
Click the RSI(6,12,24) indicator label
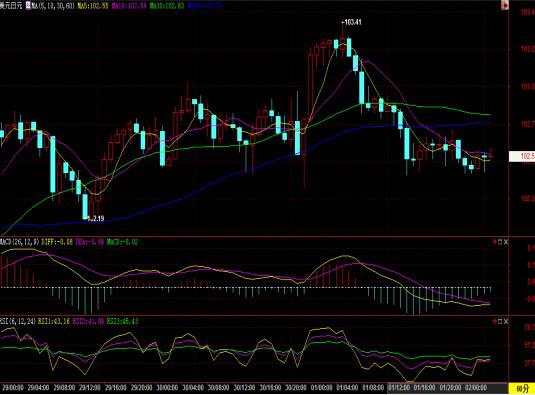tap(17, 321)
